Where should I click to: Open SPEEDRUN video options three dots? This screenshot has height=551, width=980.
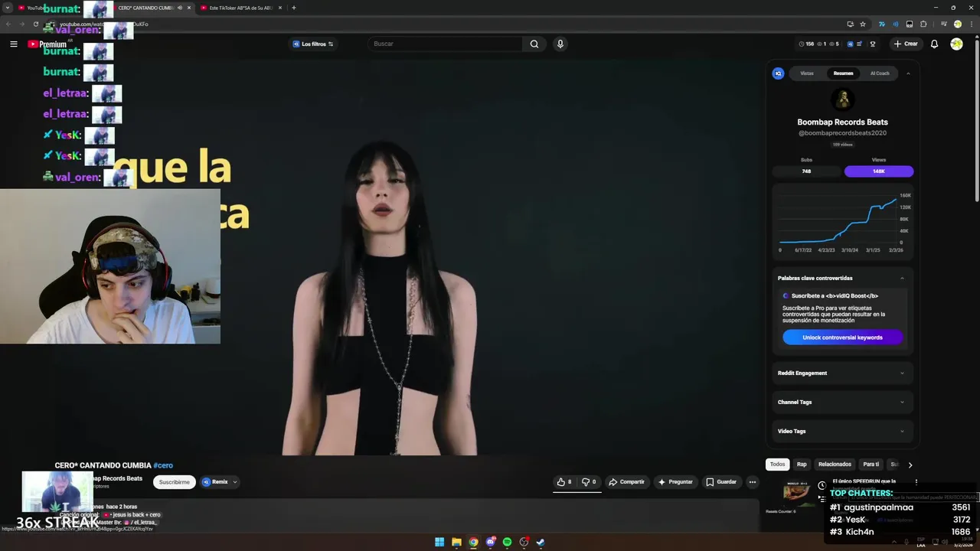click(916, 482)
